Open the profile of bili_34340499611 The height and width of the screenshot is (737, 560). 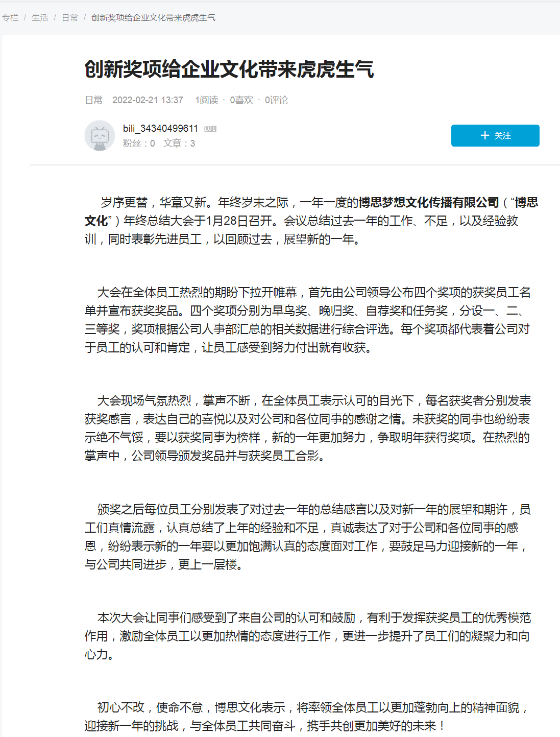tap(160, 128)
